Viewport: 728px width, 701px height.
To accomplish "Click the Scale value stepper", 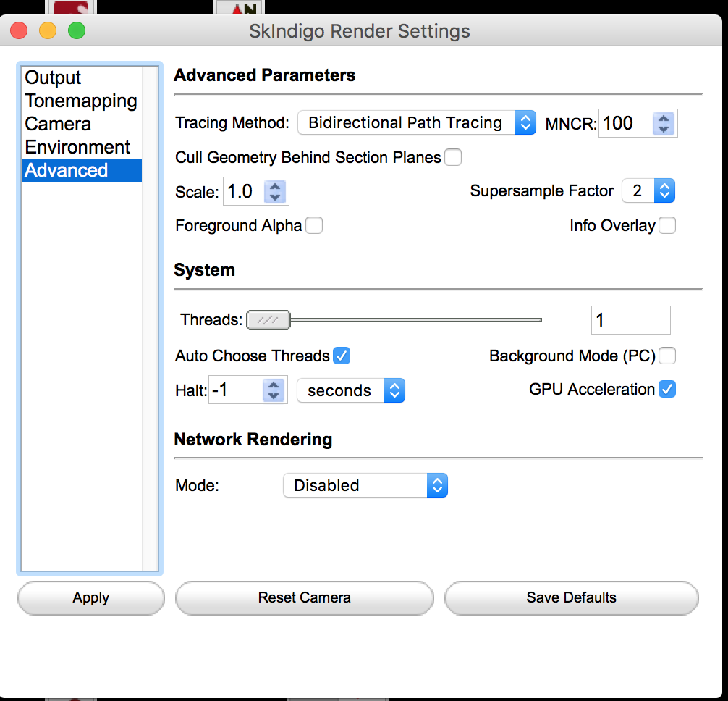I will pyautogui.click(x=275, y=192).
